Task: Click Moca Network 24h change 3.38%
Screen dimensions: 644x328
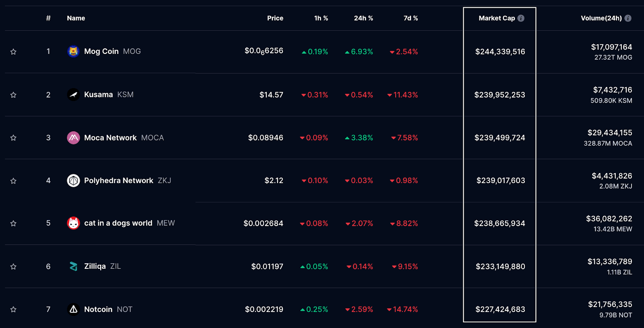Action: (359, 138)
